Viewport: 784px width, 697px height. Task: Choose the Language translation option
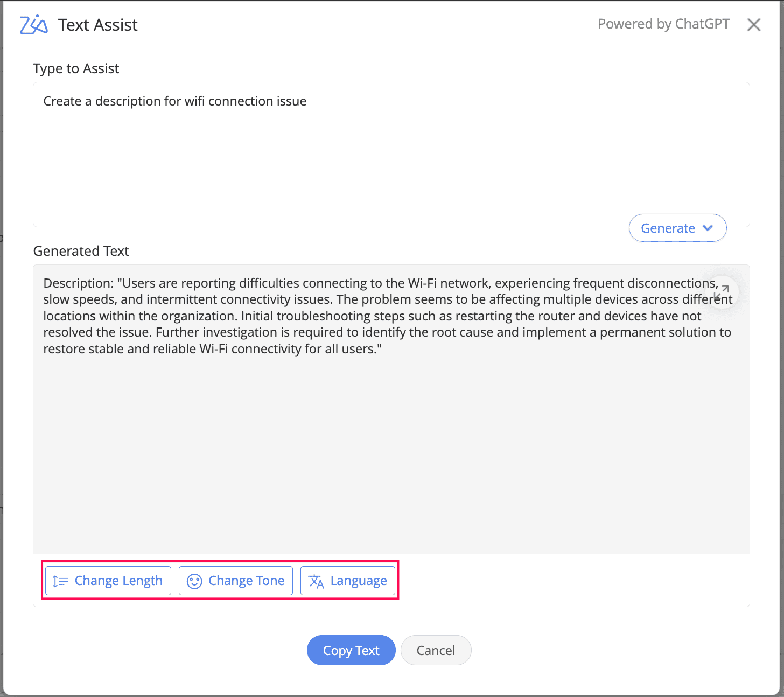(348, 581)
